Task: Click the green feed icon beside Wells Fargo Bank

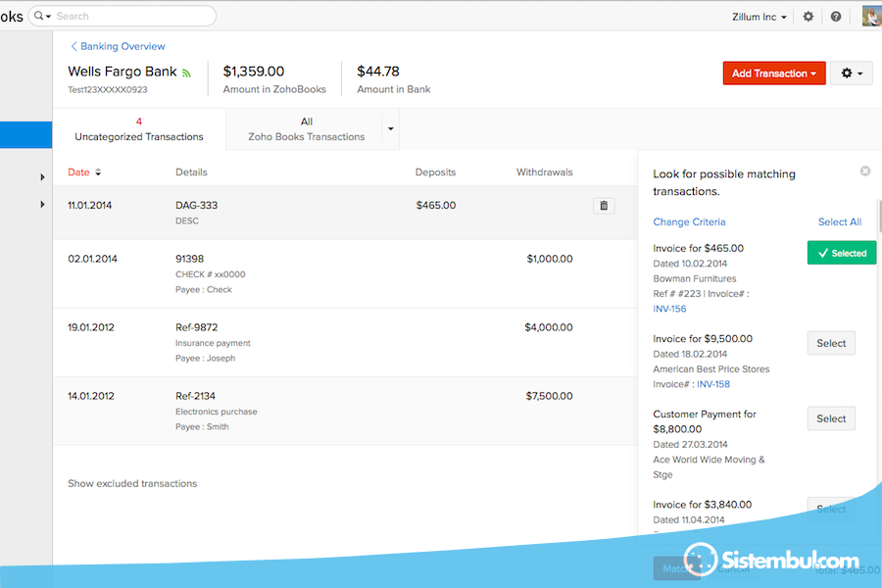Action: (187, 73)
